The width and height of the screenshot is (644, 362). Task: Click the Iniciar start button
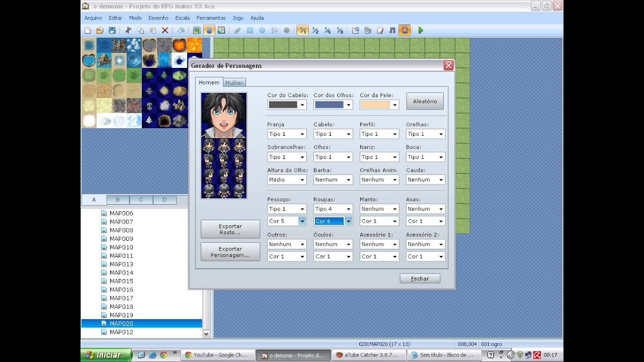click(x=106, y=355)
